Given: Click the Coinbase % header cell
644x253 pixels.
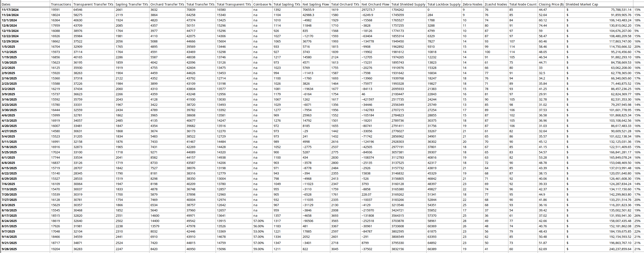Looking at the screenshot, I should (262, 4).
